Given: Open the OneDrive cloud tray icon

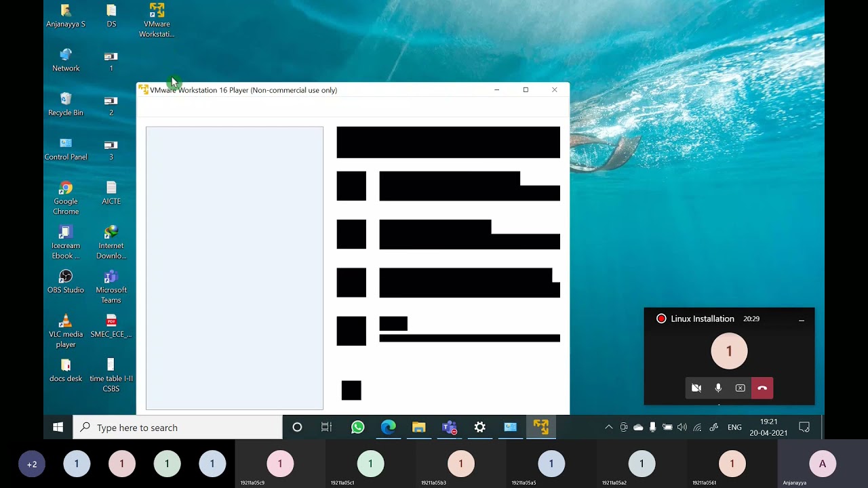Looking at the screenshot, I should pyautogui.click(x=638, y=427).
